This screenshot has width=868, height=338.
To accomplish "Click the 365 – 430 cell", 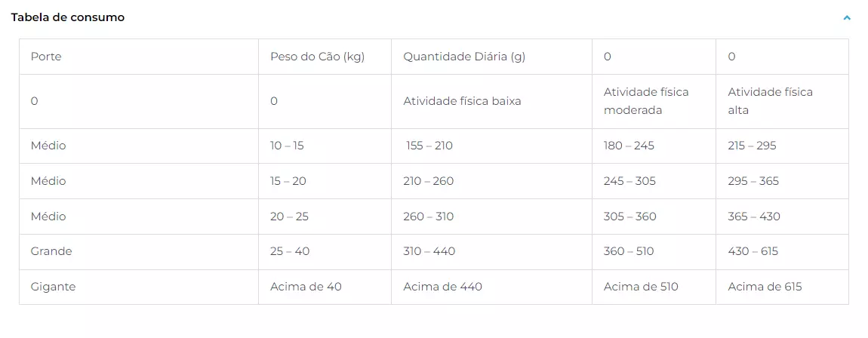I will pyautogui.click(x=782, y=217).
